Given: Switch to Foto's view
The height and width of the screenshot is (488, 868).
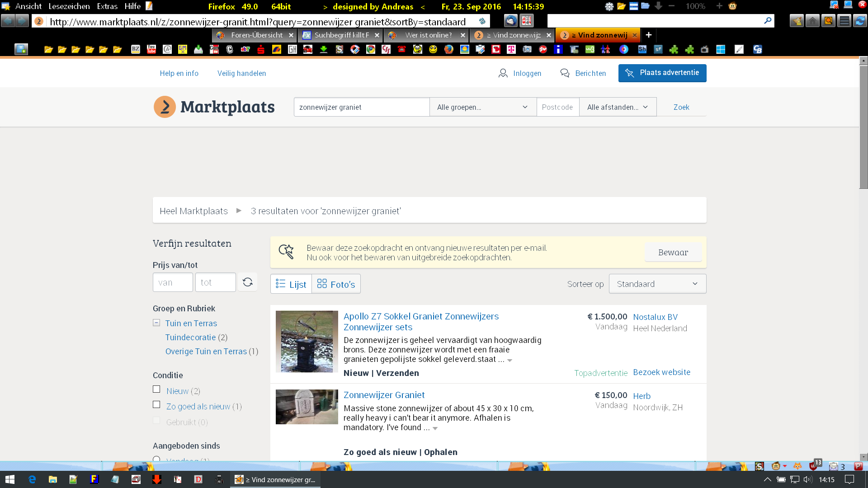Looking at the screenshot, I should (336, 284).
